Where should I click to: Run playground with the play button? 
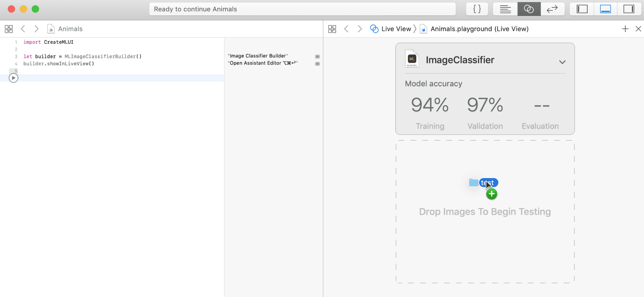coord(13,78)
